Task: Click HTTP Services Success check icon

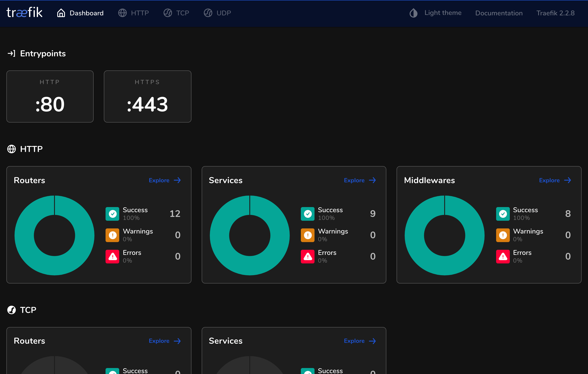Action: pyautogui.click(x=308, y=214)
